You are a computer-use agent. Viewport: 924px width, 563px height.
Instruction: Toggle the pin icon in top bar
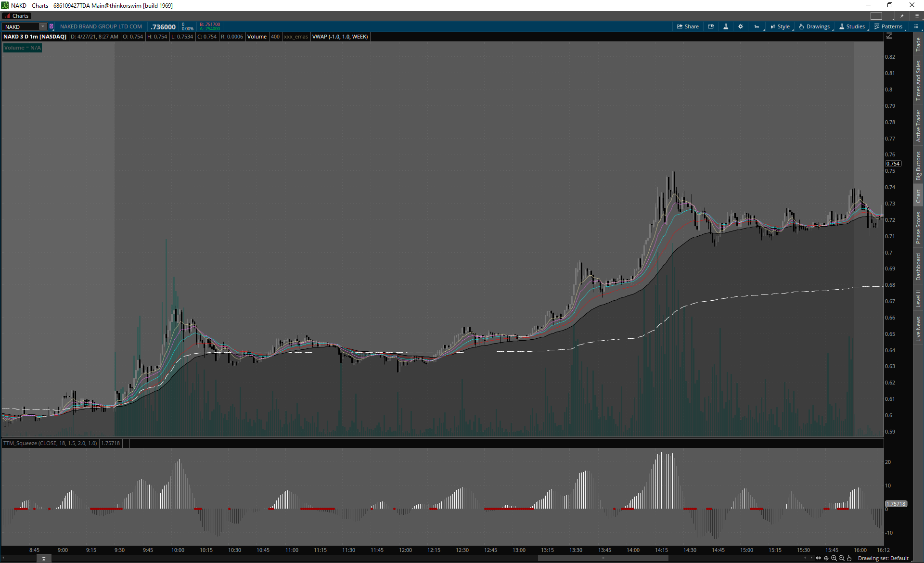(x=902, y=16)
